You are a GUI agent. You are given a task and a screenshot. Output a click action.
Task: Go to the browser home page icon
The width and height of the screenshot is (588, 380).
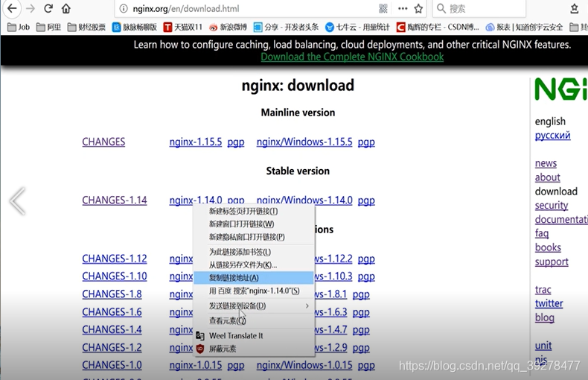click(66, 8)
